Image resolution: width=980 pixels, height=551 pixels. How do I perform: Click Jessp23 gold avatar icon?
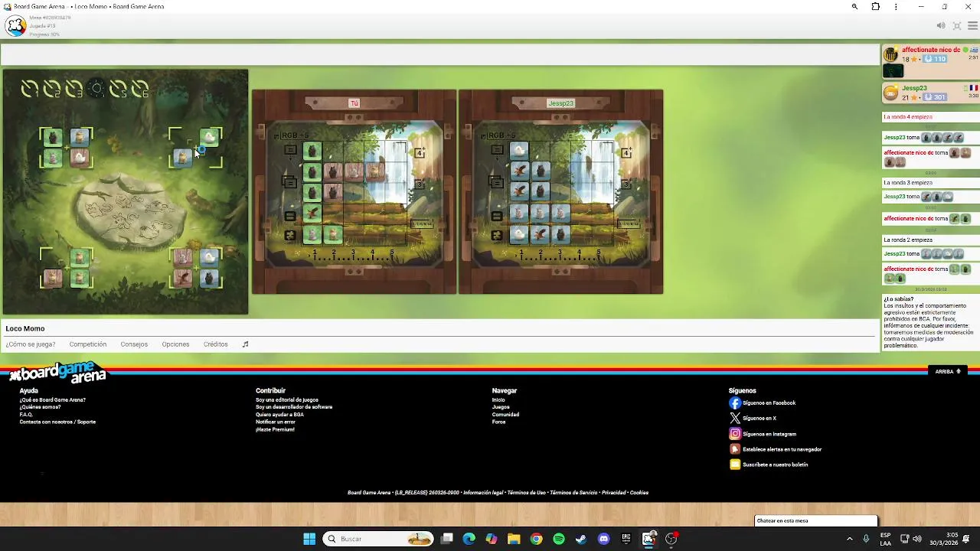point(890,93)
